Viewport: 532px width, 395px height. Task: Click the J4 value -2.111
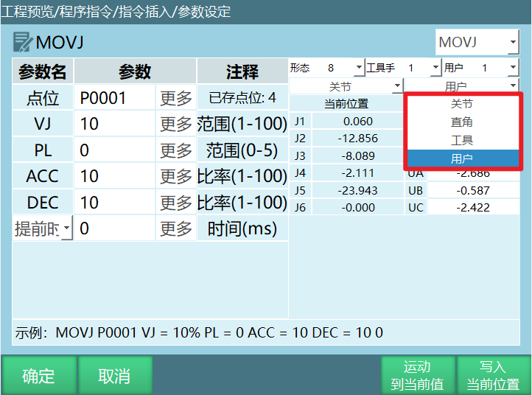click(357, 172)
